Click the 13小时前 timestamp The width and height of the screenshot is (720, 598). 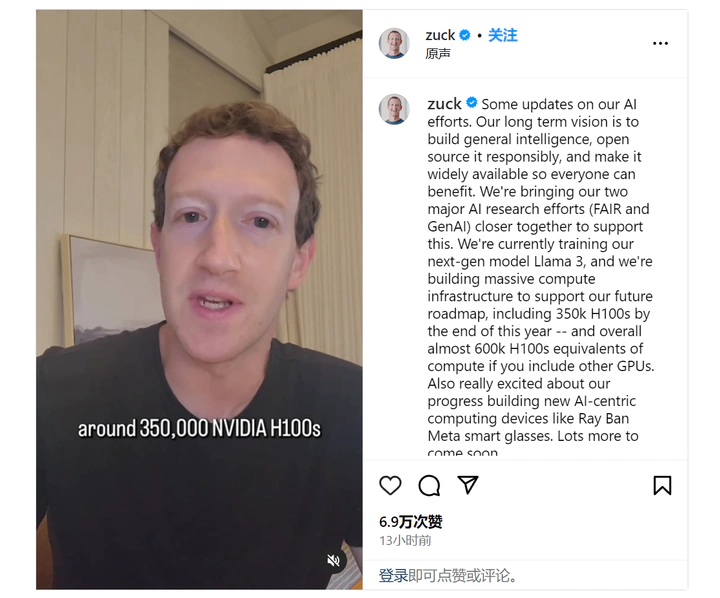coord(405,541)
